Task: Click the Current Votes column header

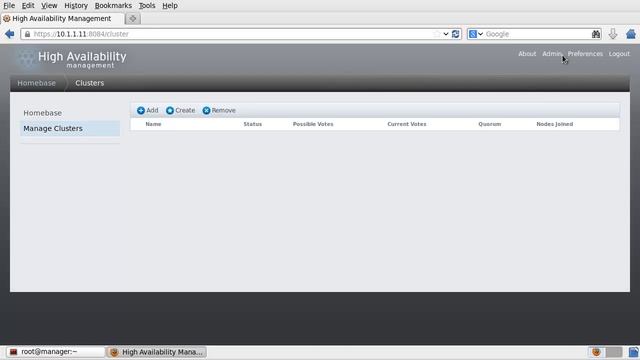Action: (x=407, y=124)
